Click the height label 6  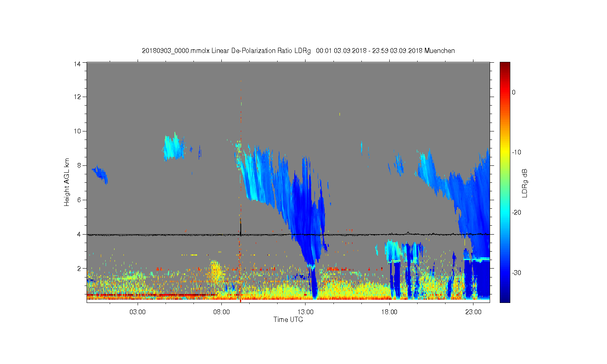coord(79,200)
